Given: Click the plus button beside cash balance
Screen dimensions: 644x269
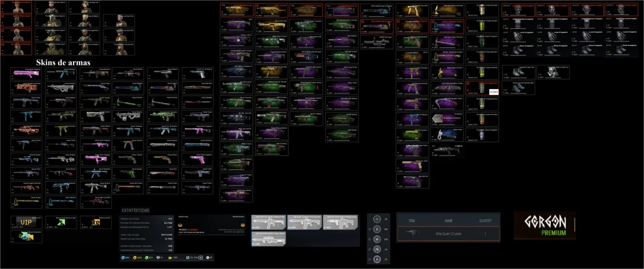Looking at the screenshot, I should pyautogui.click(x=201, y=258).
